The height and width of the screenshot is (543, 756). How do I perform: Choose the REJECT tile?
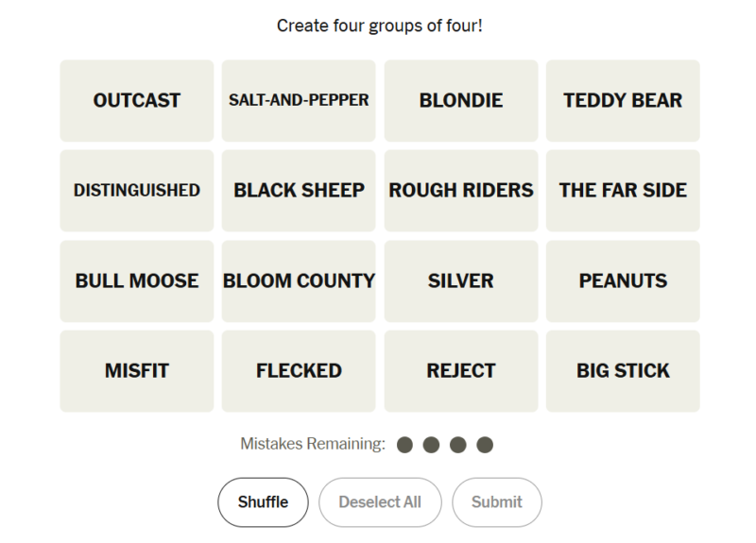coord(461,370)
